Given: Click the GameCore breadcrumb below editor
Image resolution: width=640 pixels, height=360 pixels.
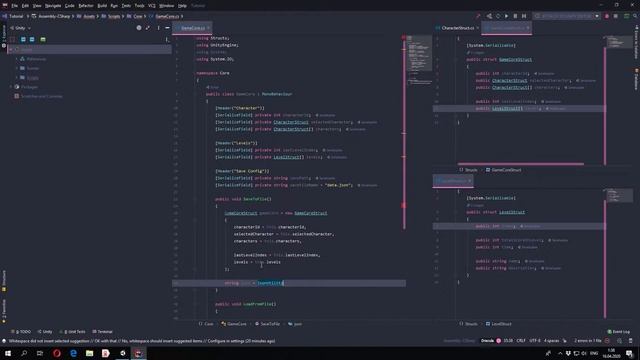Looking at the screenshot, I should (234, 324).
